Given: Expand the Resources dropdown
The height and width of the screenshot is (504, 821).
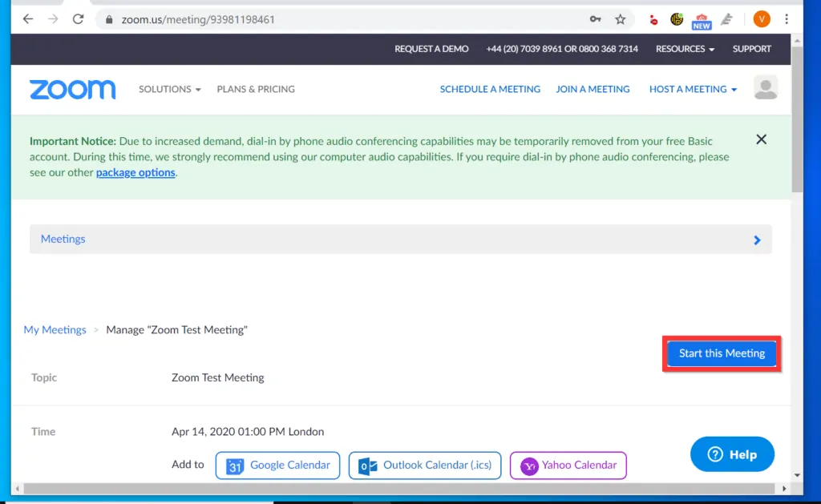Looking at the screenshot, I should 685,49.
